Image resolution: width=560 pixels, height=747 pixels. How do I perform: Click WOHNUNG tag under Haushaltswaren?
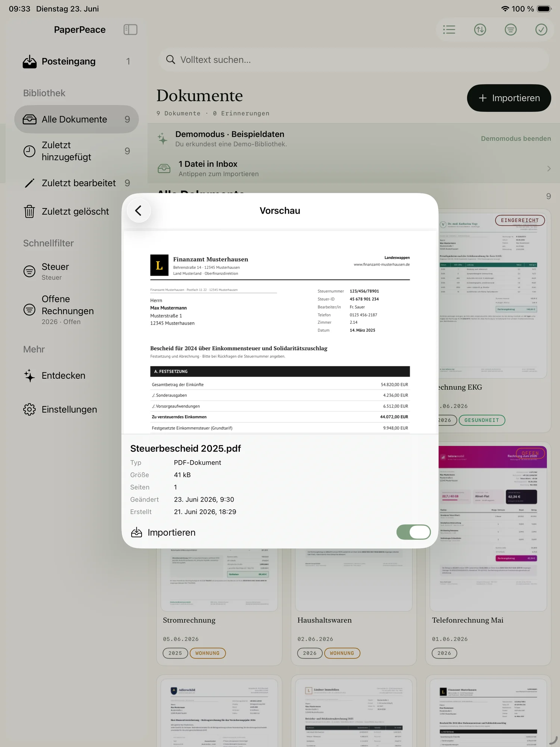click(x=342, y=653)
